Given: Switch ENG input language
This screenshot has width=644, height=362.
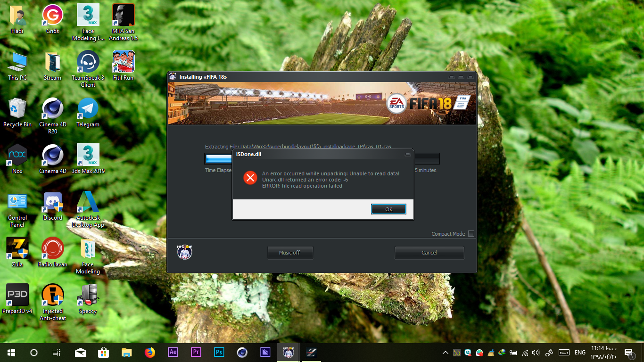Looking at the screenshot, I should pyautogui.click(x=580, y=352).
